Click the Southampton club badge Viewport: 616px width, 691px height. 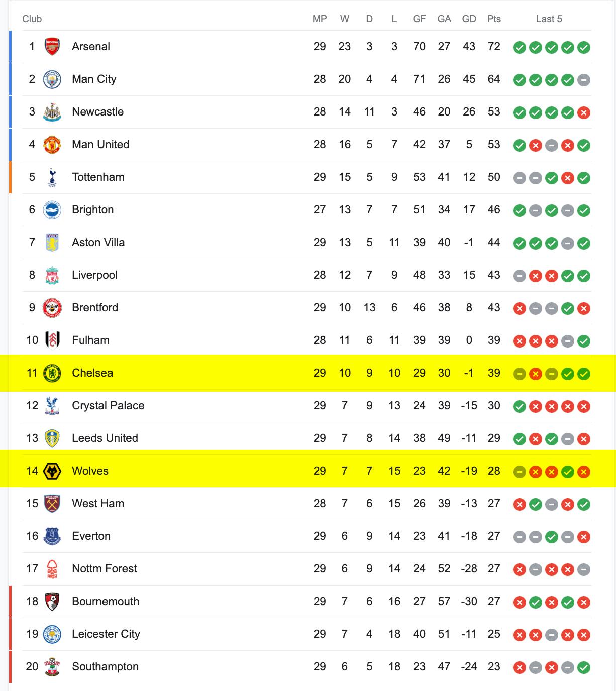[x=52, y=667]
